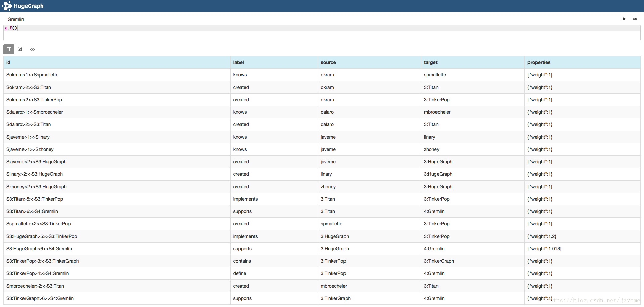Switch to graph view icon

pos(20,49)
